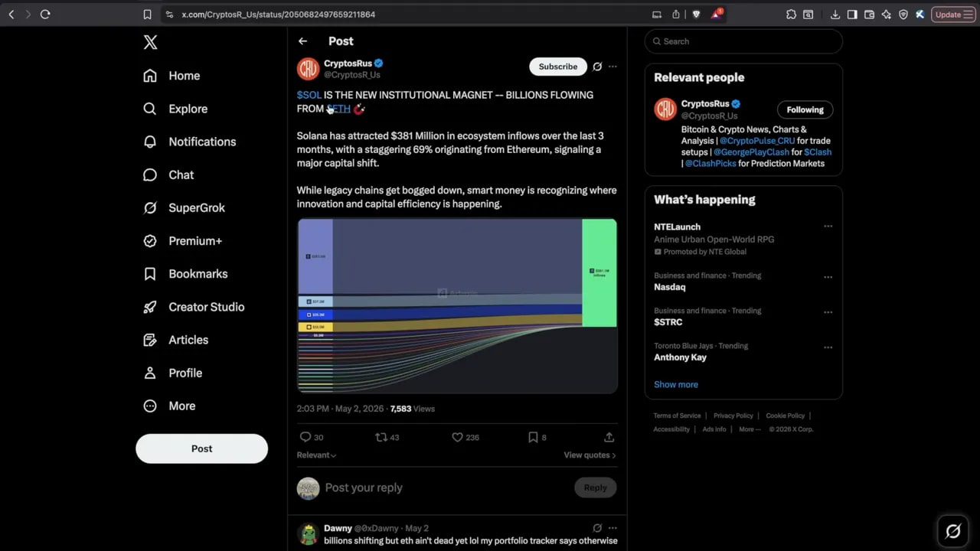Open the browser downloads icon

tap(835, 15)
